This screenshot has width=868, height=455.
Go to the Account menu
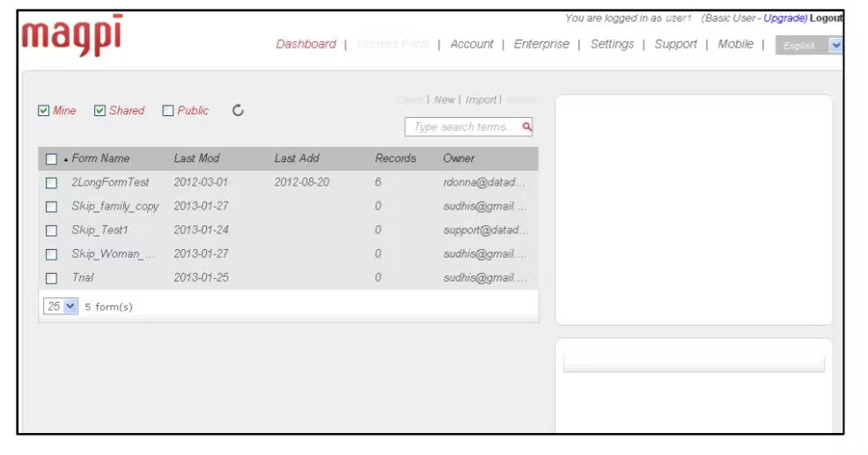[472, 45]
